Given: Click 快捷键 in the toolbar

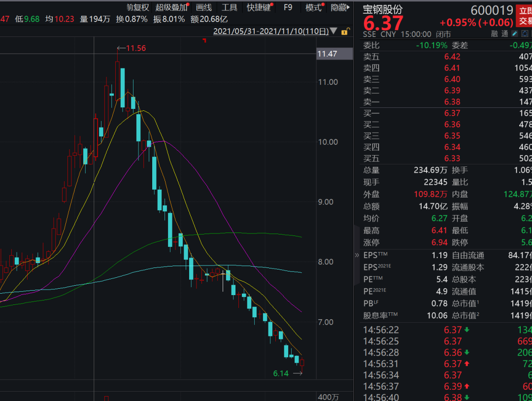Looking at the screenshot, I should [259, 7].
